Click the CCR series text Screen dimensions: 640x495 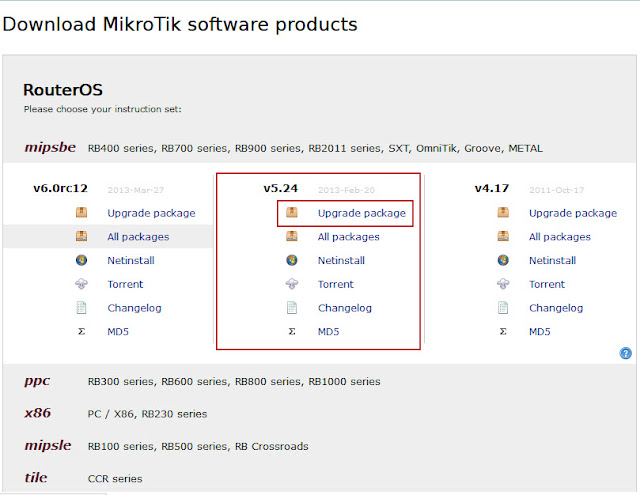click(115, 479)
